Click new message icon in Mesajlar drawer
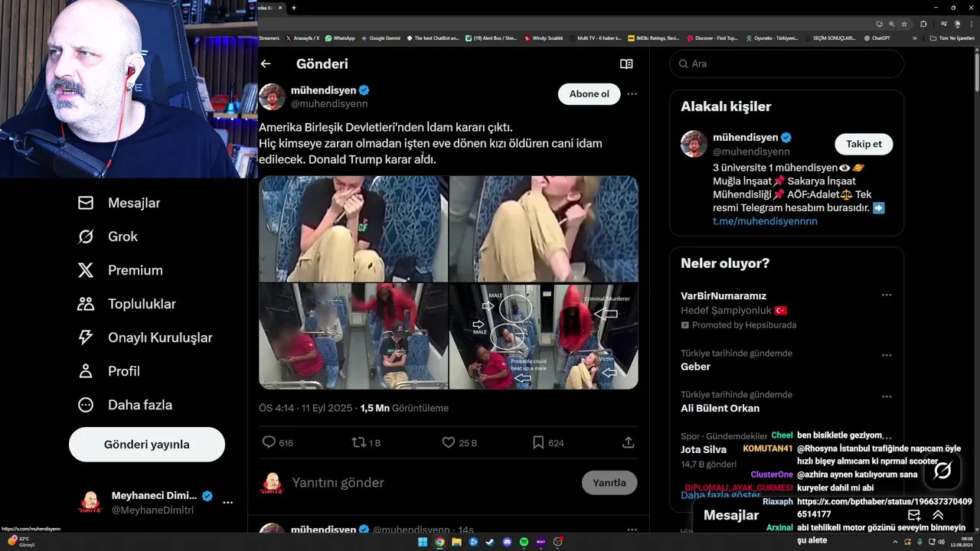The height and width of the screenshot is (551, 980). click(x=913, y=515)
